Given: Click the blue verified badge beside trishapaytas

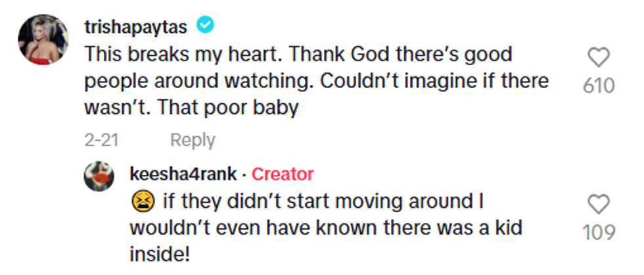Looking at the screenshot, I should 207,26.
